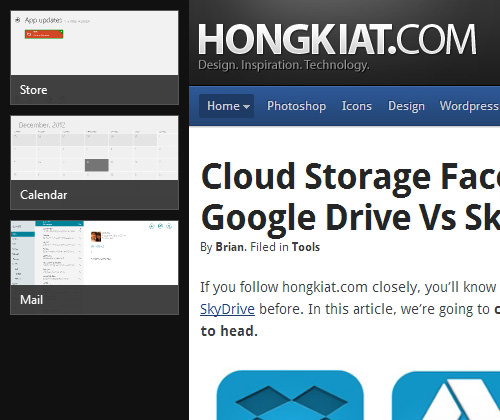Screen dimensions: 500x420
Task: Switch to the Mail app thumbnail
Action: point(95,268)
